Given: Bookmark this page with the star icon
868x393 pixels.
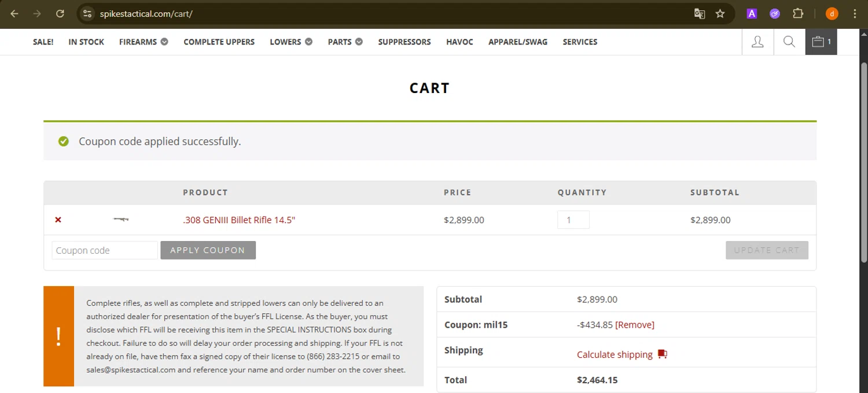Looking at the screenshot, I should pyautogui.click(x=720, y=13).
